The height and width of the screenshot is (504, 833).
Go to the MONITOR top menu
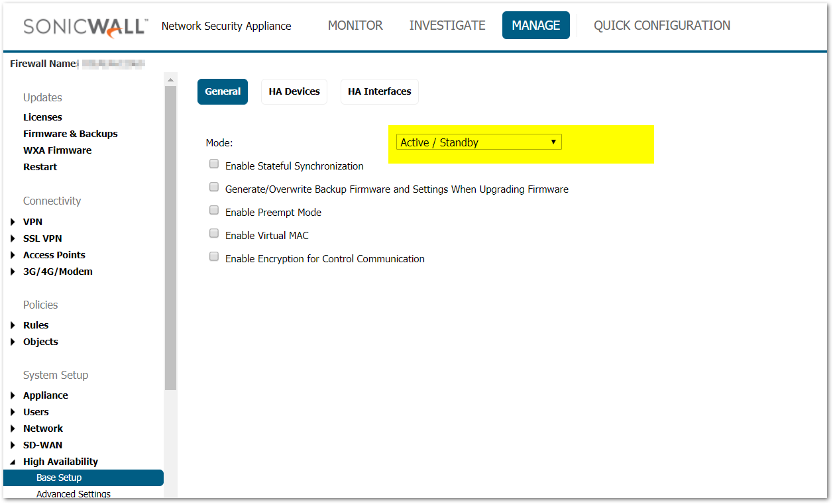click(x=355, y=26)
